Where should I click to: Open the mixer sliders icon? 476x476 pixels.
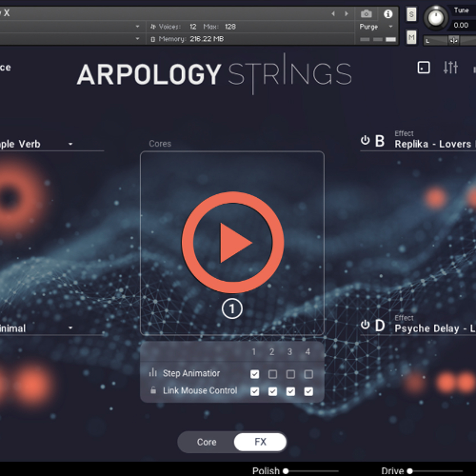pos(450,67)
